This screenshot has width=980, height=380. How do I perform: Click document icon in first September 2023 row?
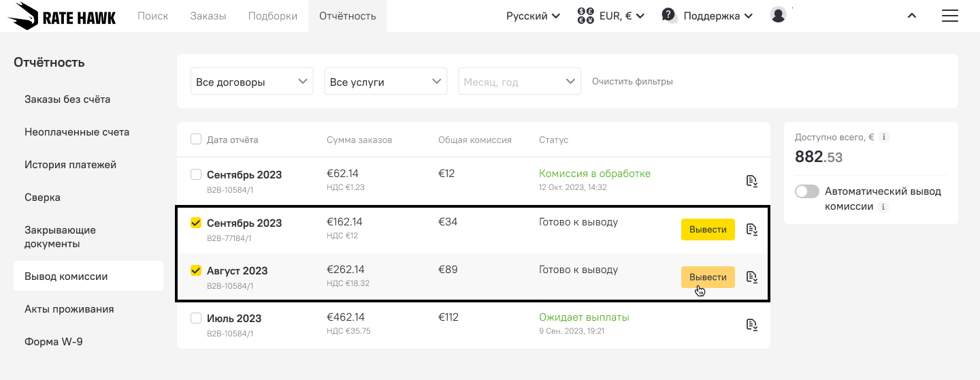tap(751, 181)
